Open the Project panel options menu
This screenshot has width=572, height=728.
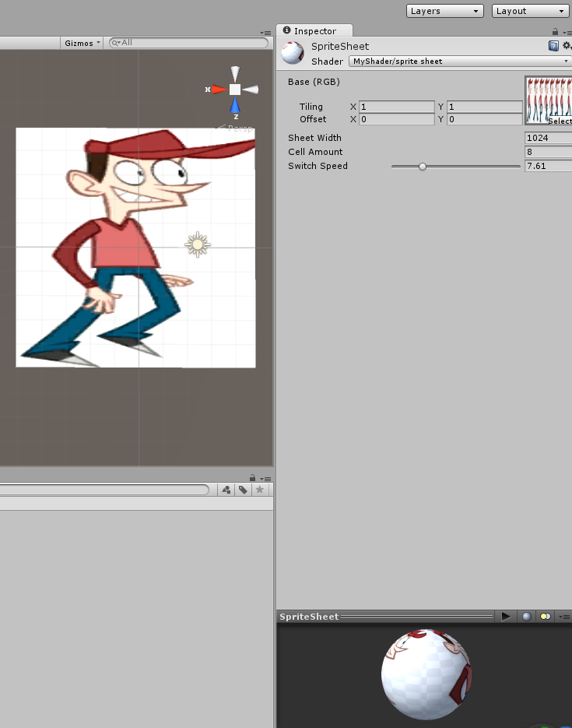tap(265, 479)
